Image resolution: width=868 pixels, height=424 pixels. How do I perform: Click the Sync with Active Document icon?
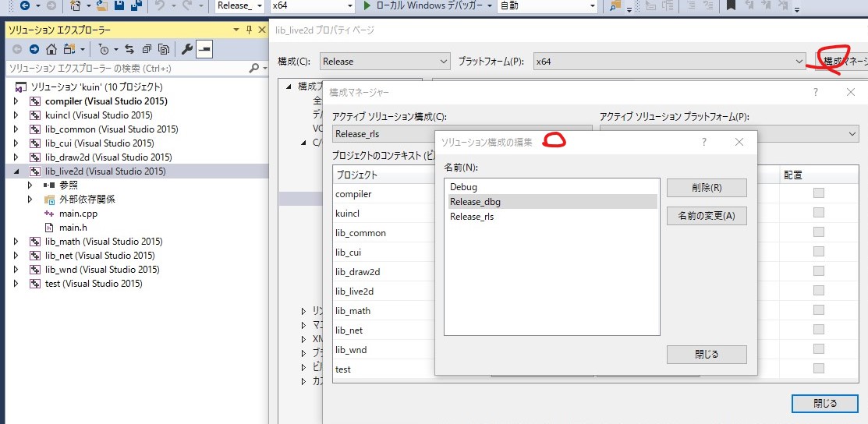129,49
